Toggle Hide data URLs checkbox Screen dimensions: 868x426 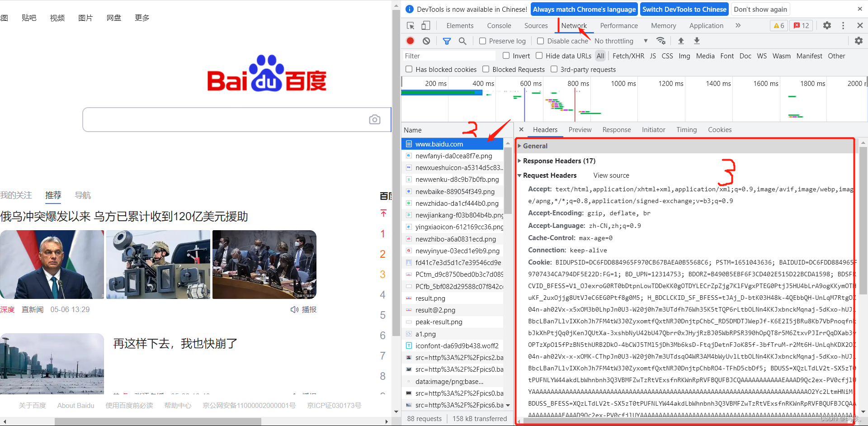(539, 56)
